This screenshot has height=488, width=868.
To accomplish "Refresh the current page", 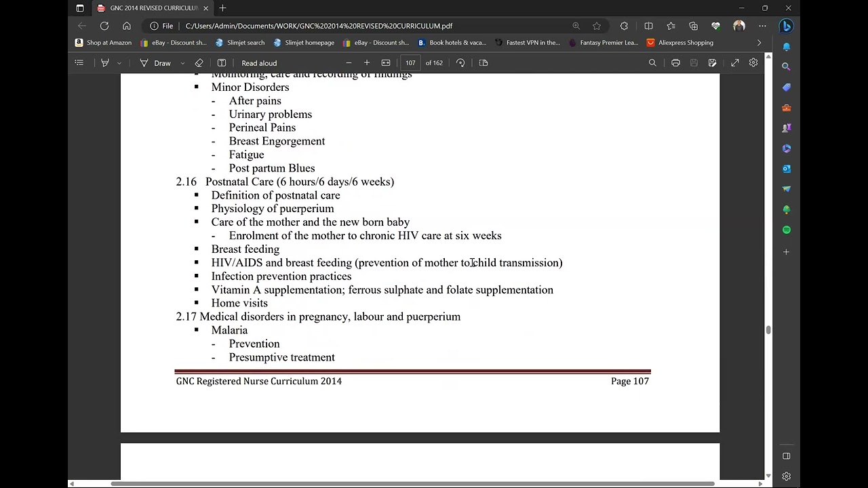I will (x=104, y=26).
